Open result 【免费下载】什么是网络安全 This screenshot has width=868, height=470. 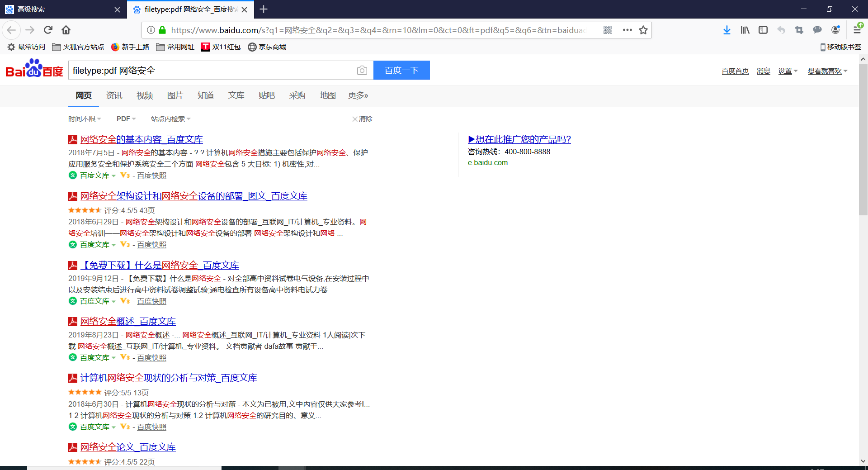(x=160, y=266)
